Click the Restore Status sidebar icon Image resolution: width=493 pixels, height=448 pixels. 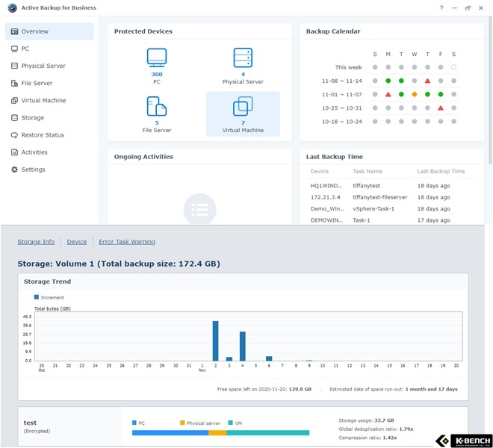(14, 135)
